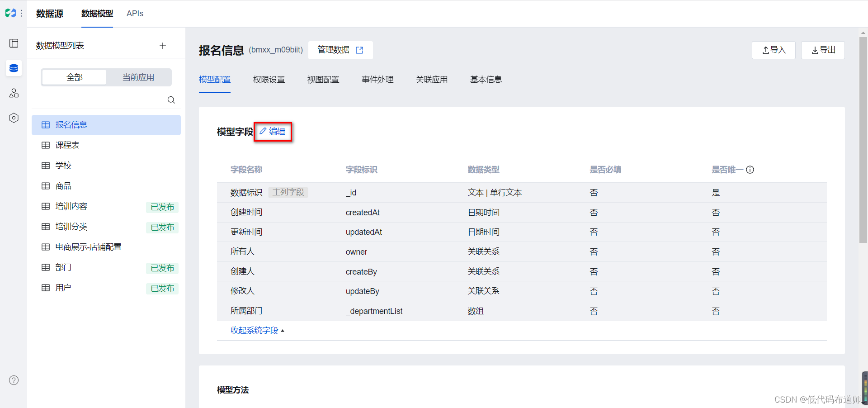Switch list filter to 全部
Image resolution: width=868 pixels, height=408 pixels.
click(75, 77)
